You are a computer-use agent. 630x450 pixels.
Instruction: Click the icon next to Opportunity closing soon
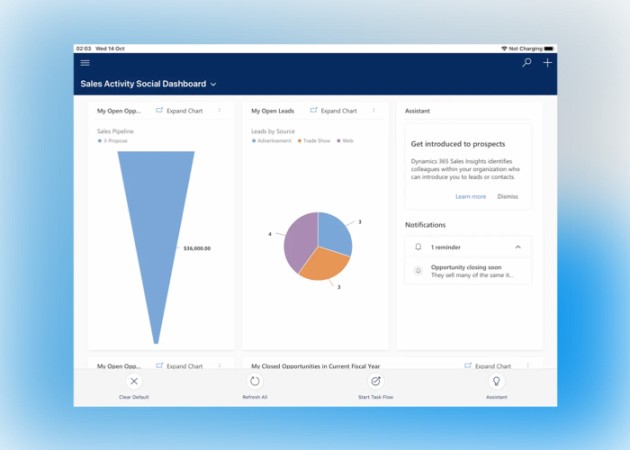[418, 271]
